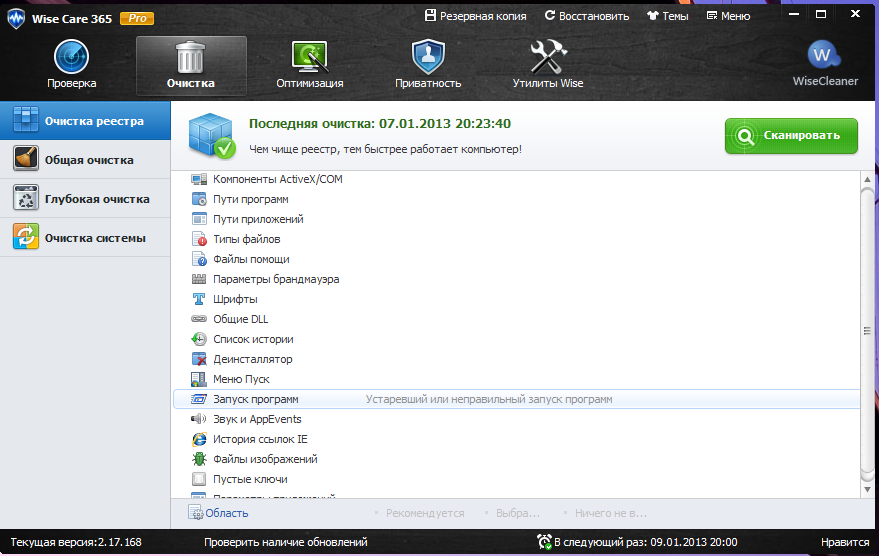Select the Шрифты row text
The height and width of the screenshot is (556, 879).
[235, 299]
